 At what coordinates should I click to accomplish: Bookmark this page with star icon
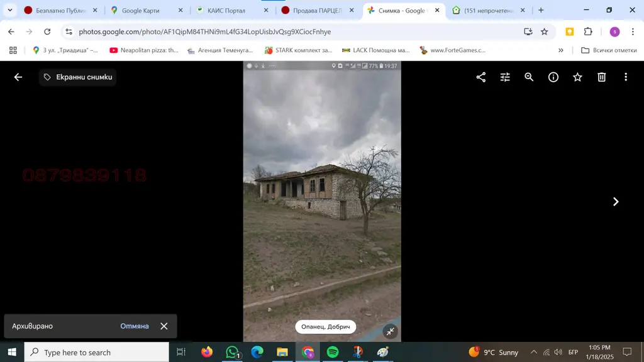[544, 31]
